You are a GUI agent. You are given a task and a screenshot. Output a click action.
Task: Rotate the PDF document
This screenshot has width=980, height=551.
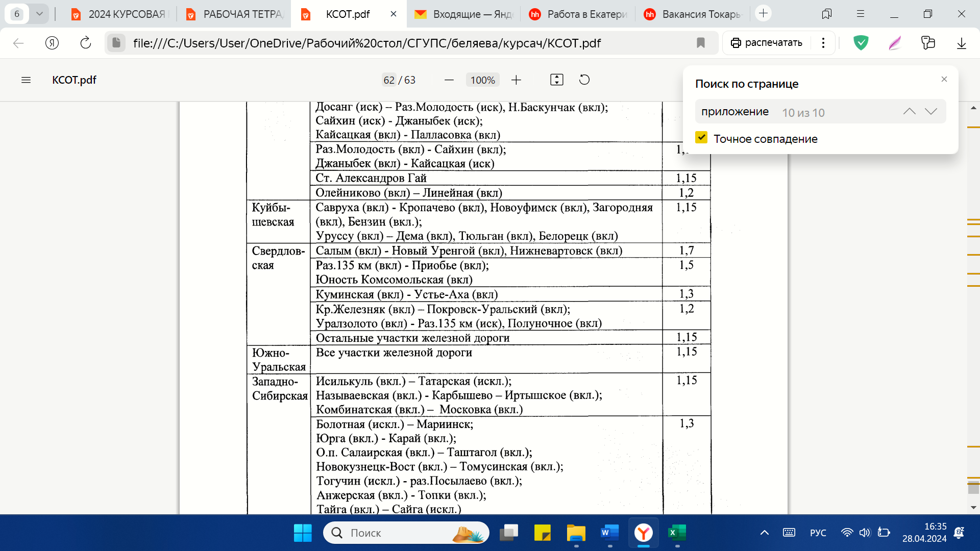pos(584,80)
